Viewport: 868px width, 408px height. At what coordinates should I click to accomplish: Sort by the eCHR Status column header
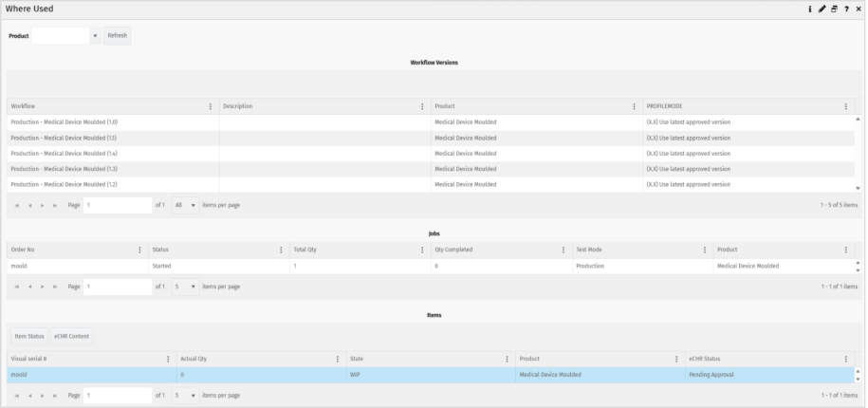705,360
